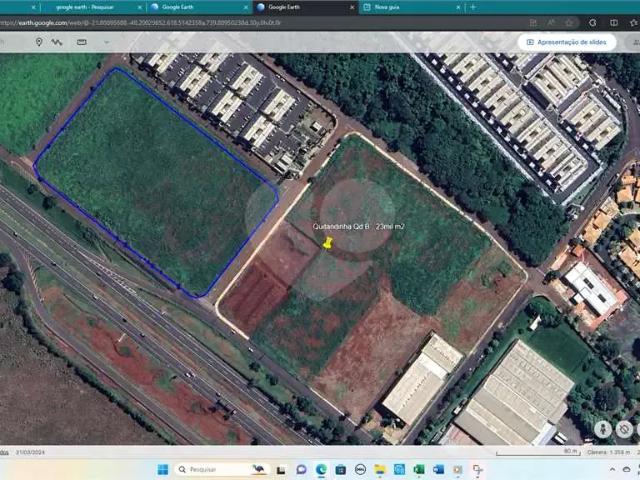Activate the Street View pegman icon
640x480 pixels.
(603, 429)
